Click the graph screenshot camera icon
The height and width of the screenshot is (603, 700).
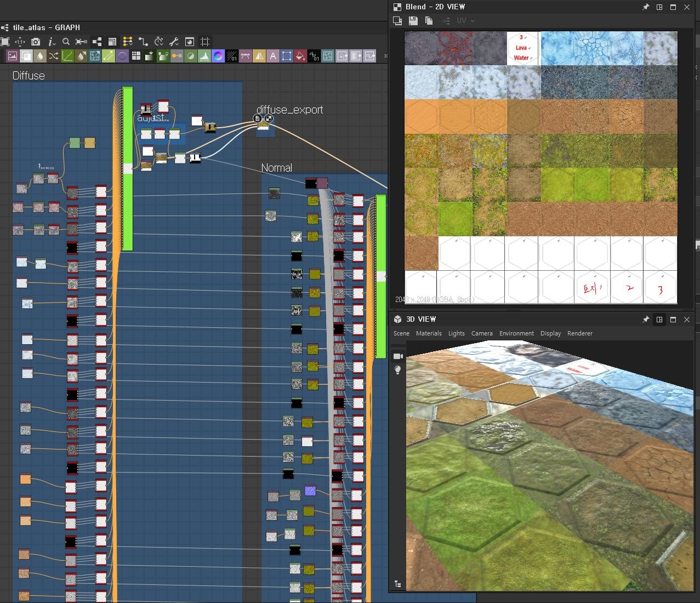pyautogui.click(x=36, y=42)
